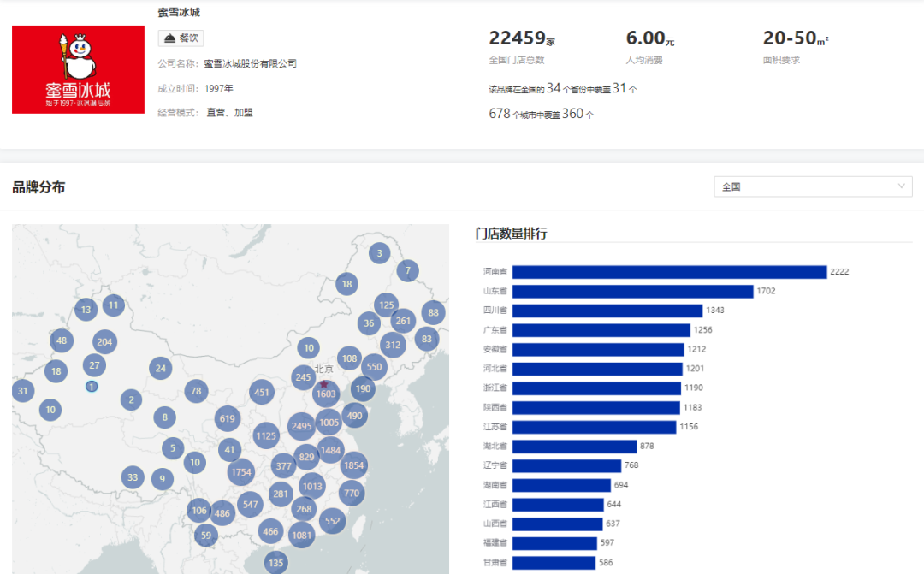Open the map cluster showing 1854 stores
The width and height of the screenshot is (924, 574).
pos(353,465)
